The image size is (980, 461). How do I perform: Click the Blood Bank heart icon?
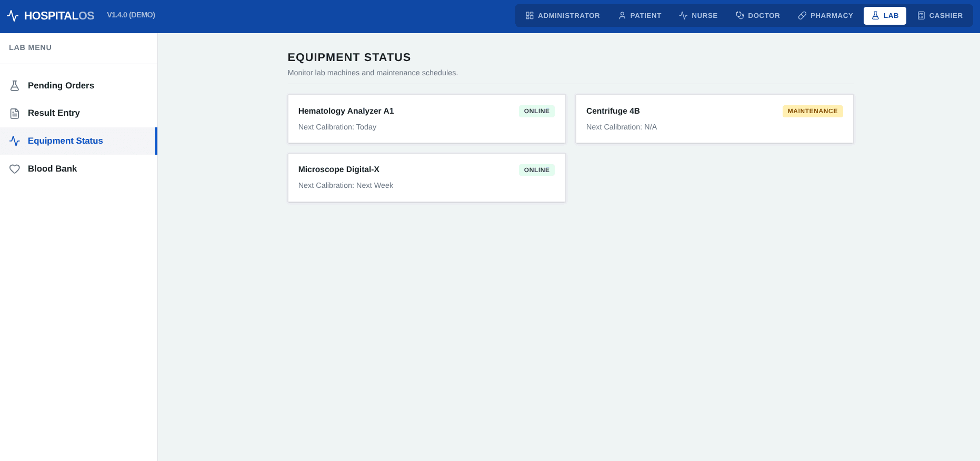(x=15, y=169)
